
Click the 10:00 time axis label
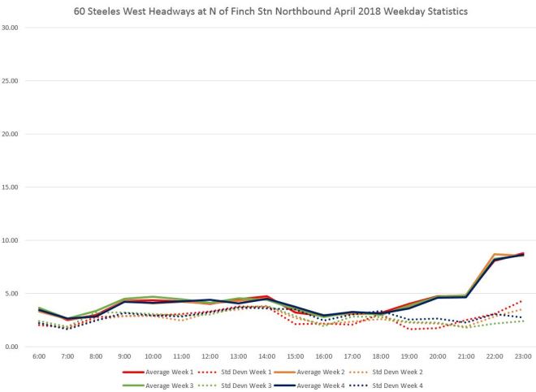154,356
